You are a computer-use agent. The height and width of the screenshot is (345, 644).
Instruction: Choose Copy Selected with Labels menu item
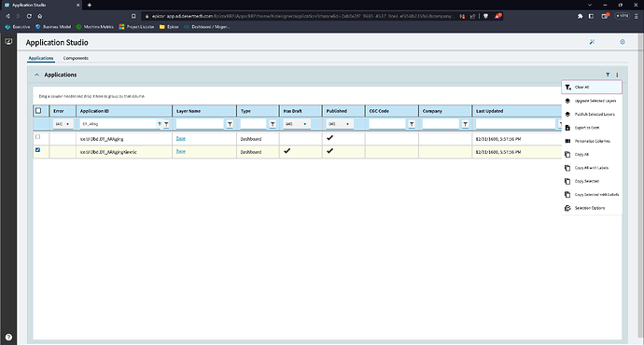tap(592, 195)
